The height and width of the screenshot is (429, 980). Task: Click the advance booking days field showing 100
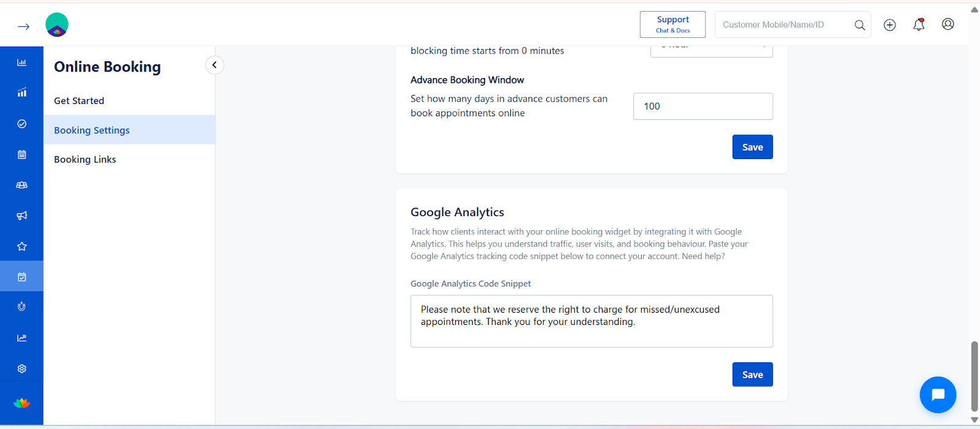click(x=703, y=106)
